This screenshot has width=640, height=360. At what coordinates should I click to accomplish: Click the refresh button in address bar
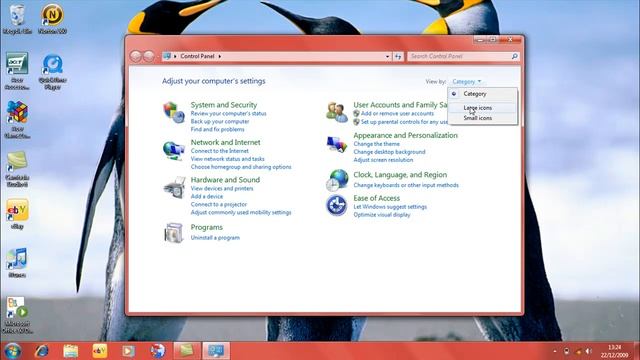pyautogui.click(x=398, y=56)
